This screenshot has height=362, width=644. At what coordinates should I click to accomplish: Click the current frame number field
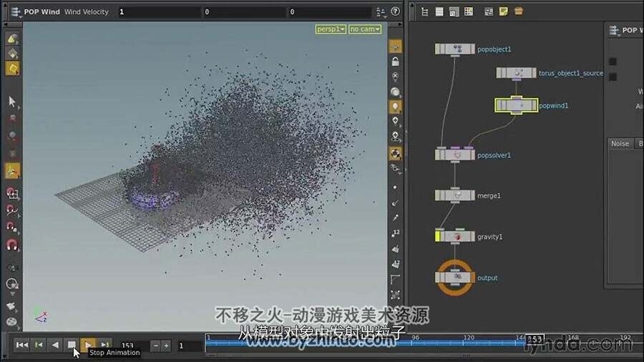click(132, 346)
